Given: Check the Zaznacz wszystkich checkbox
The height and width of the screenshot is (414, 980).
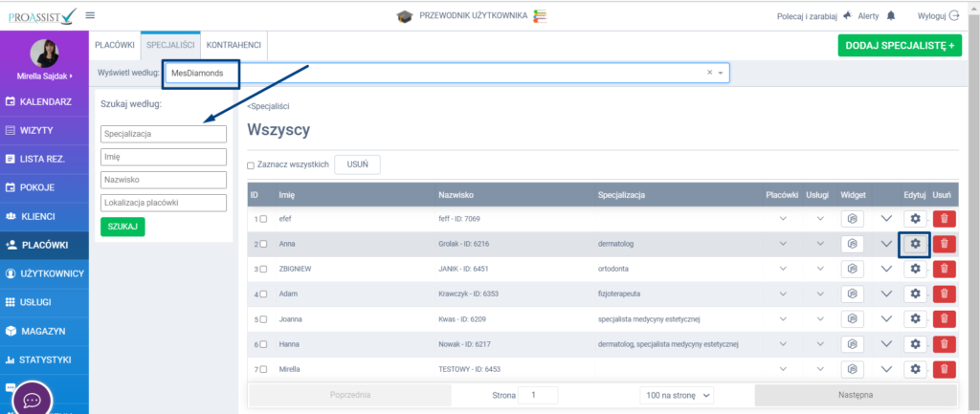Looking at the screenshot, I should click(x=251, y=165).
